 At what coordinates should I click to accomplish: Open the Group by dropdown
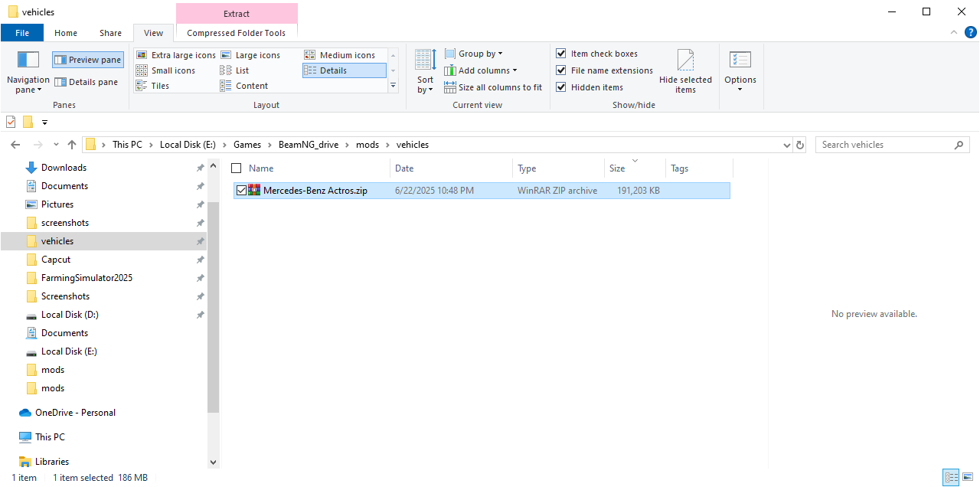pos(474,54)
